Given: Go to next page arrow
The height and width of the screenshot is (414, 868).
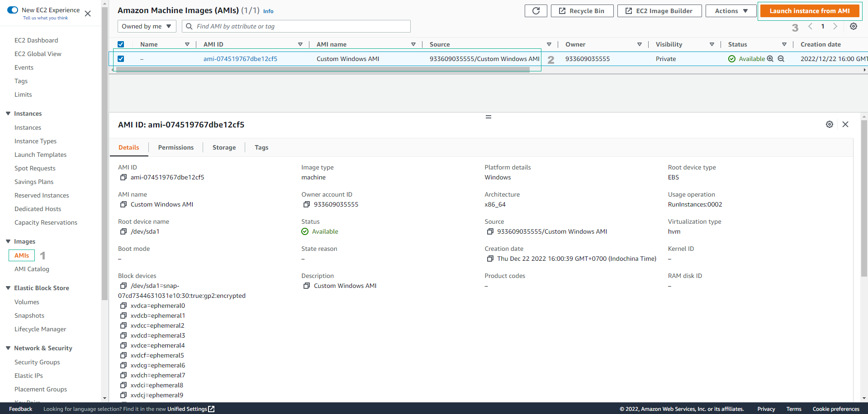Looking at the screenshot, I should pyautogui.click(x=835, y=26).
